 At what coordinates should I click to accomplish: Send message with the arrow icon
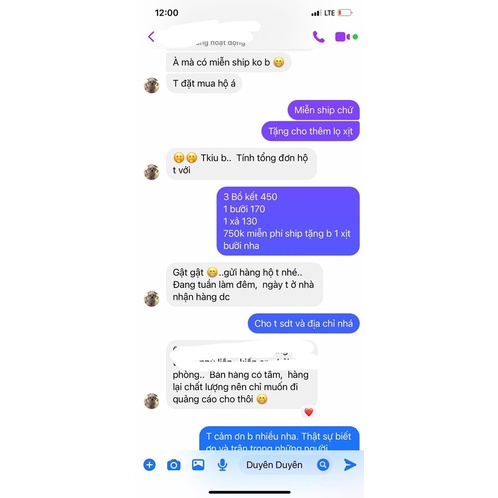click(350, 465)
